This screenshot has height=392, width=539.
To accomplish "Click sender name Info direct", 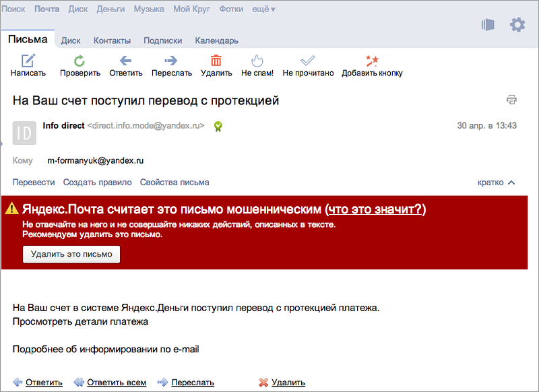I will (x=63, y=126).
